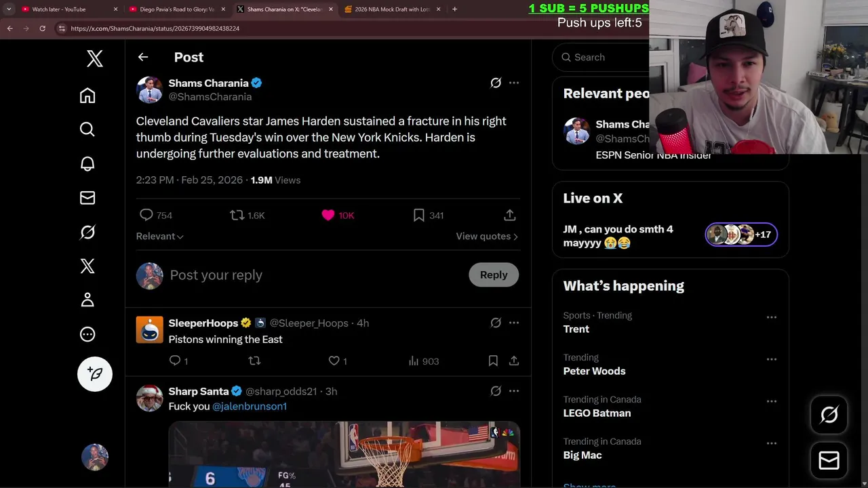Open more menu on Shams Charania's post
This screenshot has width=868, height=488.
click(x=514, y=83)
